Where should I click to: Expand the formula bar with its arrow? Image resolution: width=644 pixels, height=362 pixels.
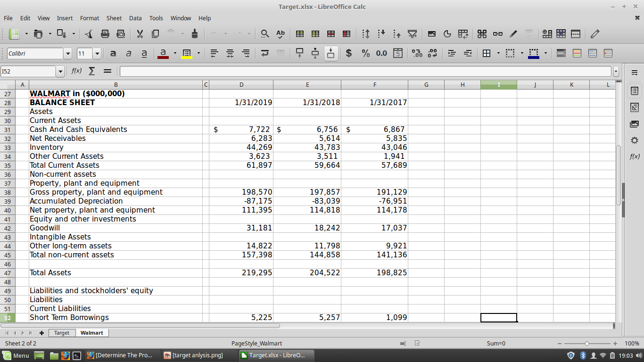point(616,72)
